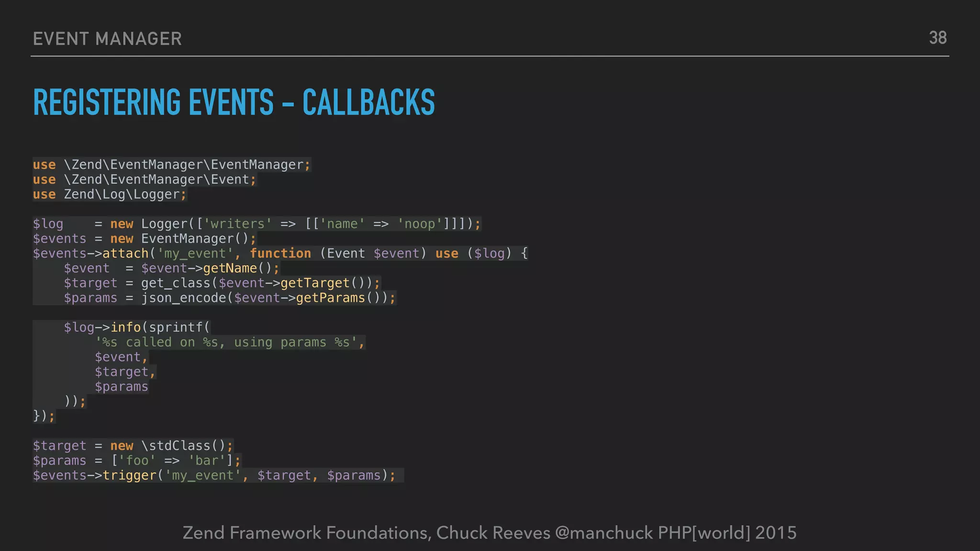The width and height of the screenshot is (980, 551).
Task: Click the line 'use Zend\Log\Logger;'
Action: (x=110, y=194)
